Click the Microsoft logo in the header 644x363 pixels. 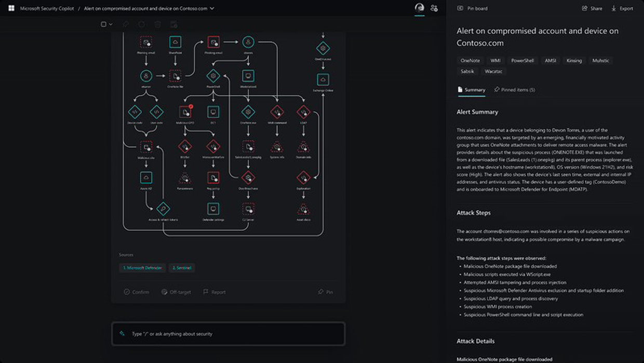(x=11, y=8)
